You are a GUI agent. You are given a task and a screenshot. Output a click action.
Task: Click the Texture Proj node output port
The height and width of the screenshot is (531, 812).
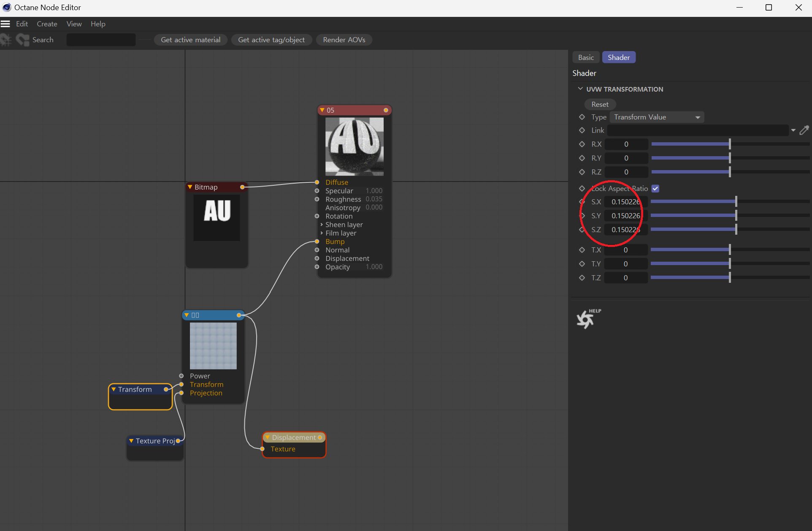pyautogui.click(x=178, y=441)
